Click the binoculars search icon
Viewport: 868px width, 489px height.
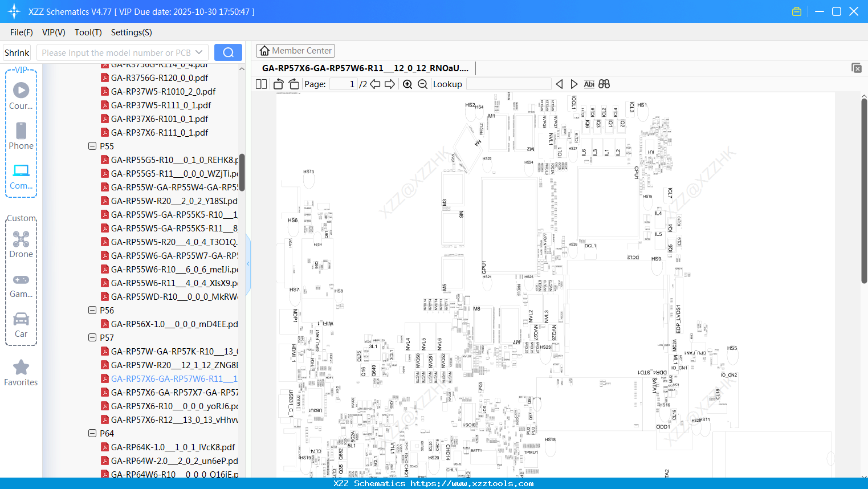click(604, 84)
